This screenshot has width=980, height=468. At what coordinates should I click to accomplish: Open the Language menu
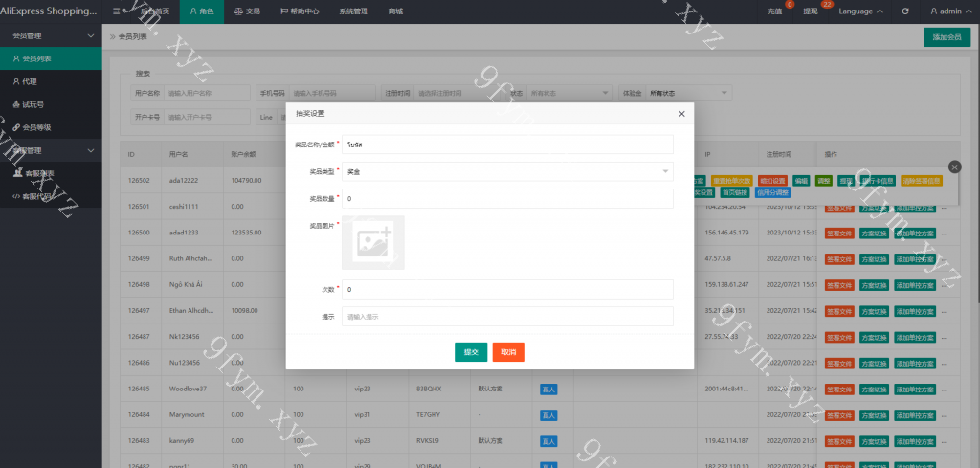click(x=860, y=11)
